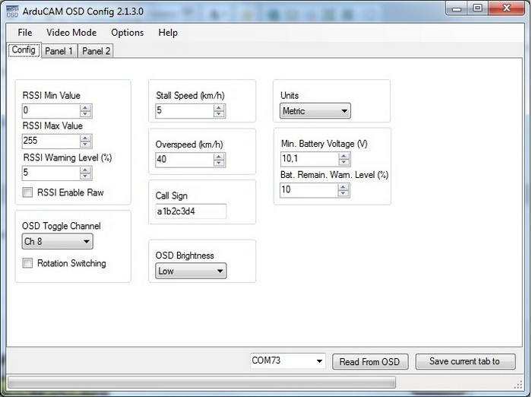
Task: Switch to the Panel 1 tab
Action: tap(59, 51)
